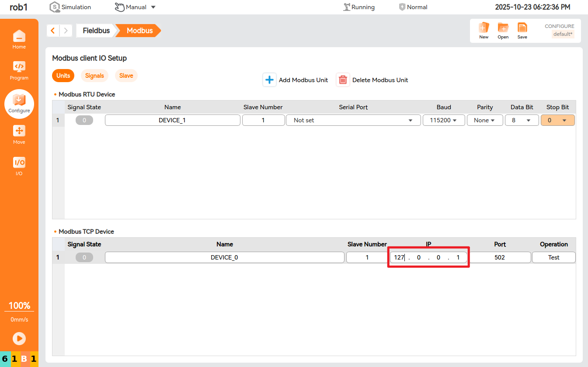Switch to the Slave tab
The image size is (588, 367).
pos(126,76)
